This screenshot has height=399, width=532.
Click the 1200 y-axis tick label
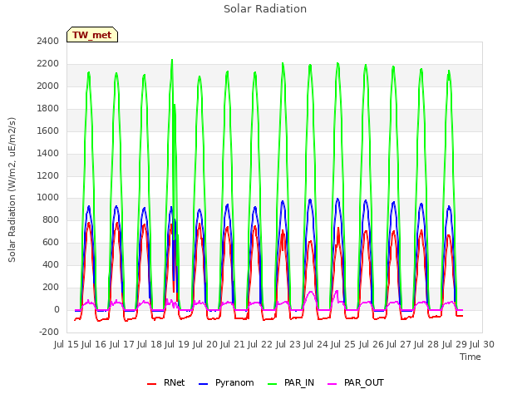point(48,175)
